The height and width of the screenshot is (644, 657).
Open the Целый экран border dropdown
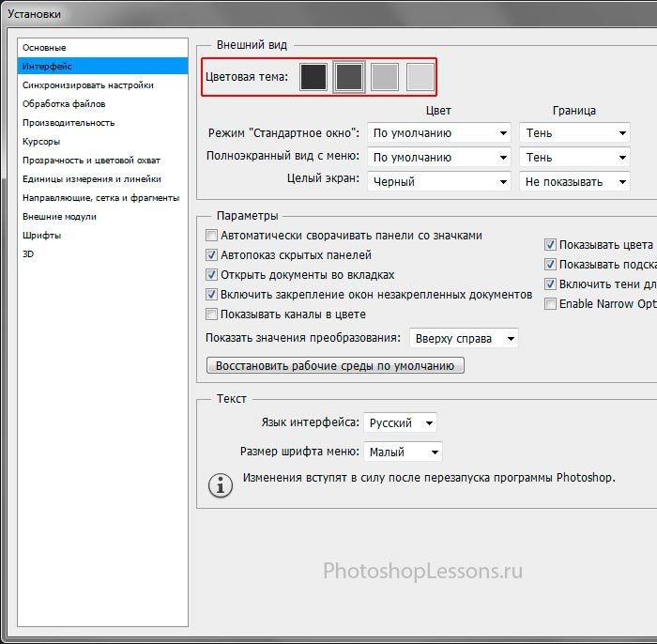574,181
